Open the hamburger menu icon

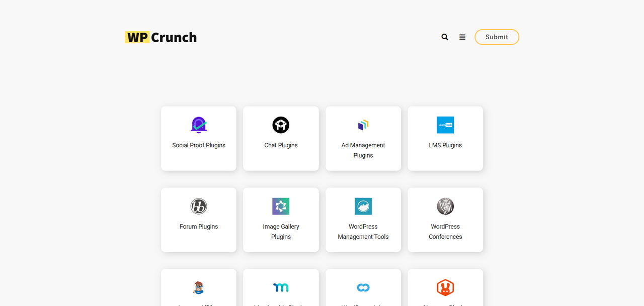(x=462, y=37)
